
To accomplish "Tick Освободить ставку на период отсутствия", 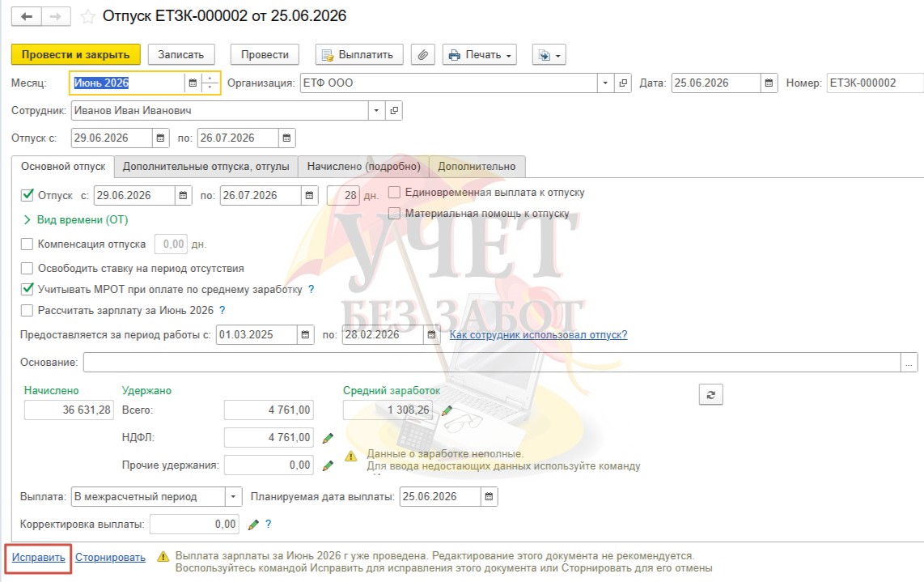I will coord(28,268).
